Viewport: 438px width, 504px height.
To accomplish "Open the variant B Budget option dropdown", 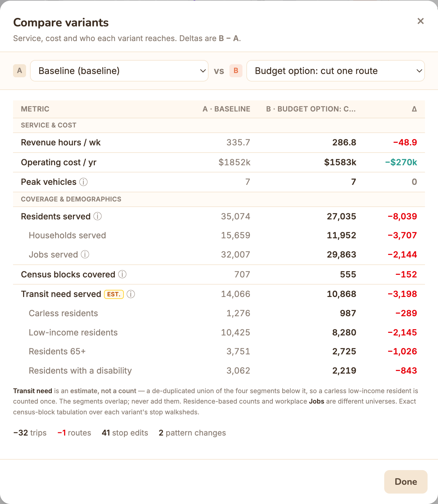I will tap(336, 71).
